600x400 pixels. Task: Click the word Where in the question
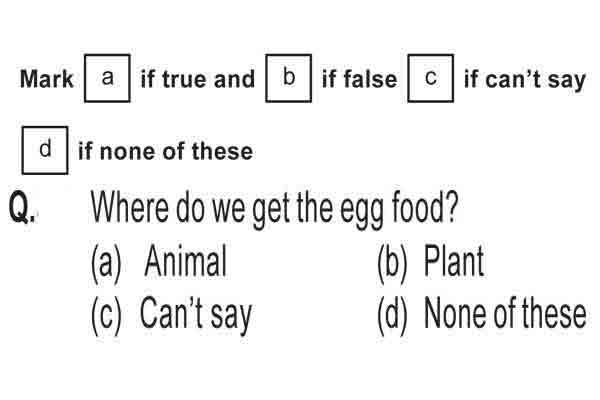coord(130,207)
